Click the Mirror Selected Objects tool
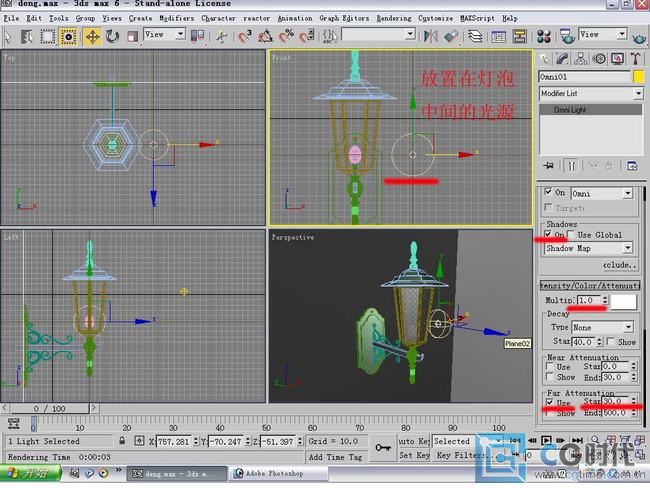The width and height of the screenshot is (650, 488). pyautogui.click(x=431, y=36)
